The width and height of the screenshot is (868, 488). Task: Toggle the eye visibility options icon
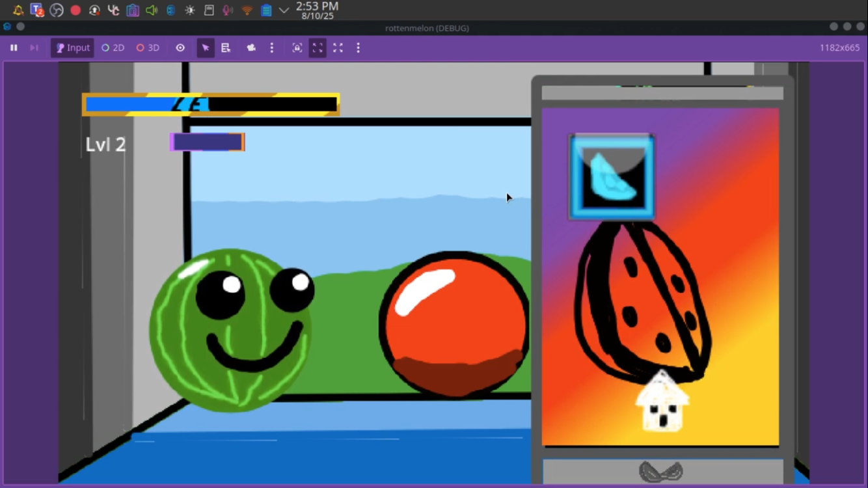(x=180, y=48)
